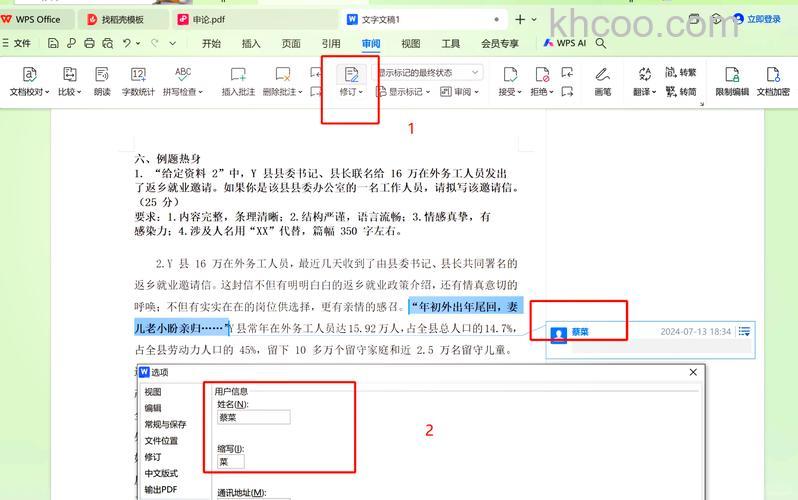Viewport: 798px width, 500px height.
Task: Switch to 找稻壳模板 tab
Action: (x=122, y=19)
